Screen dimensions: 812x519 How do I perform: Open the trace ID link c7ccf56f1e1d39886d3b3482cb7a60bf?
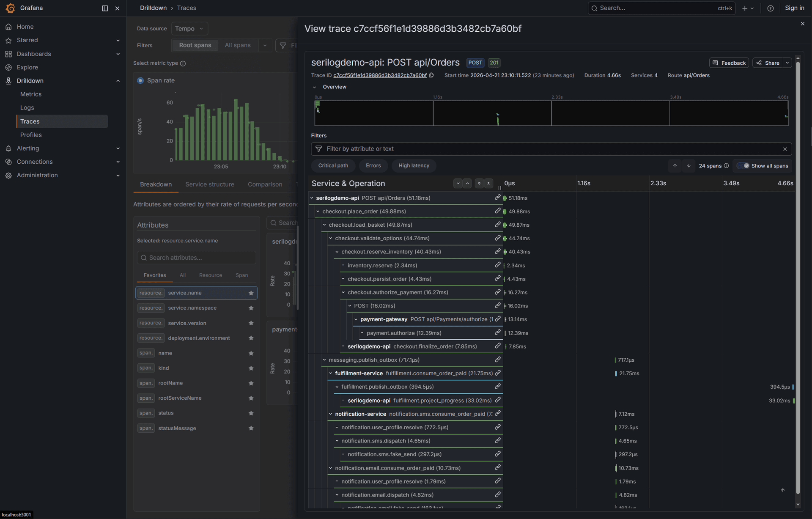[x=379, y=75]
